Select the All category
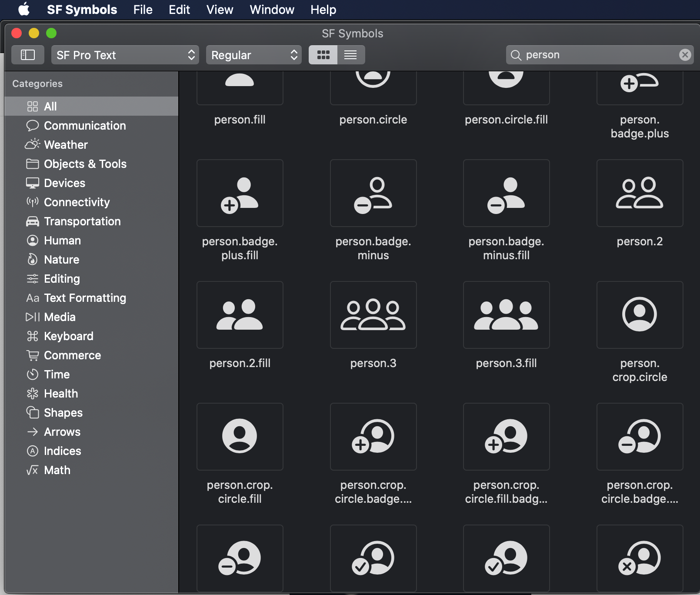 tap(91, 107)
